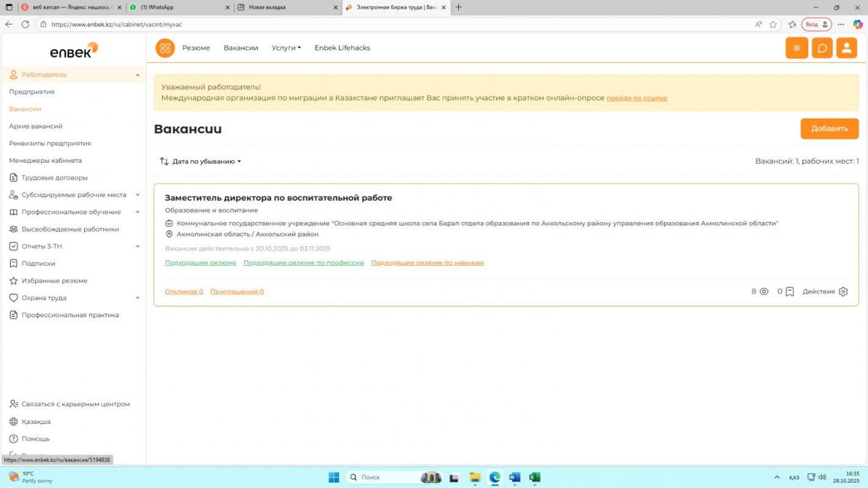Screen dimensions: 868x488
Task: Switch language to Қазақша
Action: [36, 422]
